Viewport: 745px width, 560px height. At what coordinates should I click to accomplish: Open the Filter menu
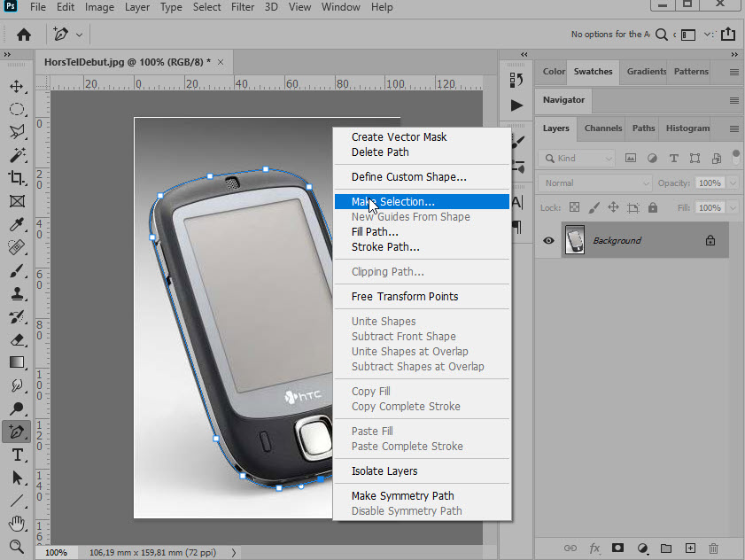[243, 7]
